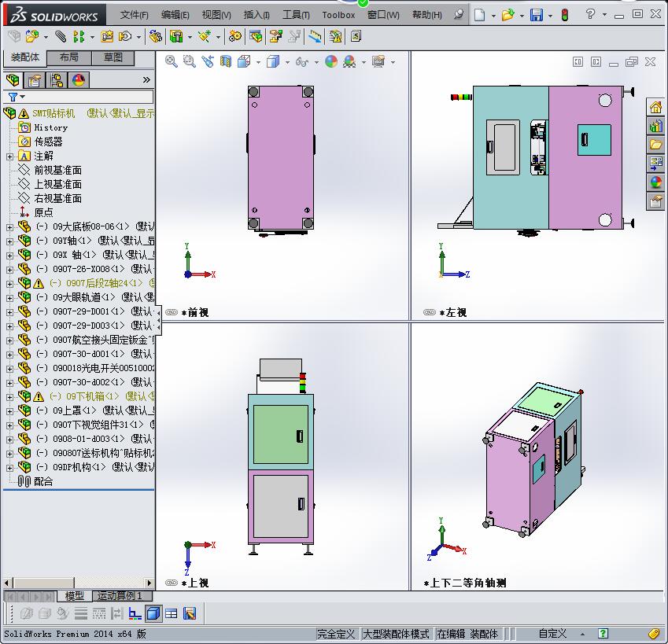
Task: Click the Assembly Features icon
Action: click(x=176, y=37)
